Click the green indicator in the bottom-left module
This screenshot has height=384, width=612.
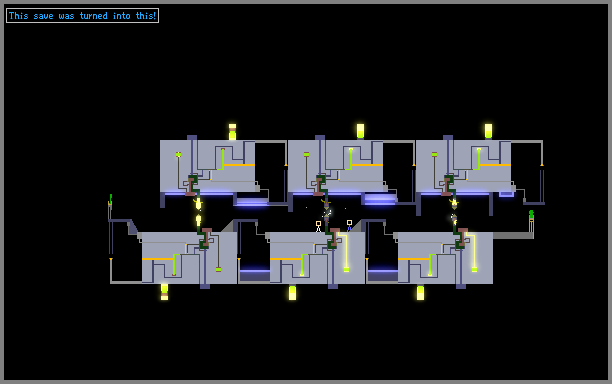[x=219, y=269]
